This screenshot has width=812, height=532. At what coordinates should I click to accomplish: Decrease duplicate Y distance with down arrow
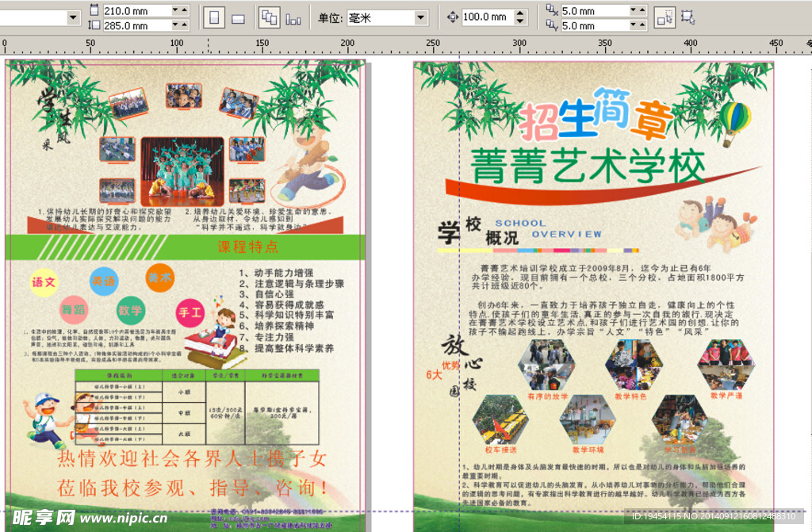[x=633, y=25]
